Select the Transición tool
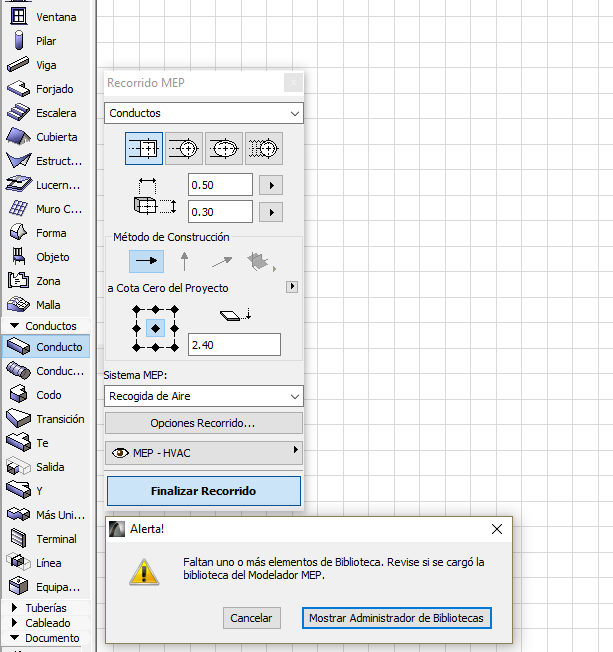Viewport: 613px width, 652px height. coord(46,419)
